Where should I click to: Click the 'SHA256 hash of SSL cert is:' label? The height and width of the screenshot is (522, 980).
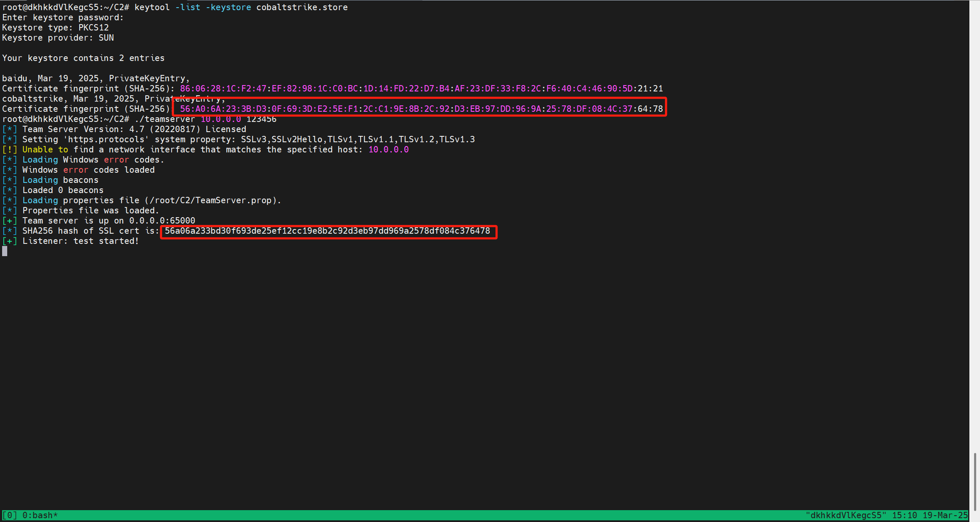tap(91, 231)
